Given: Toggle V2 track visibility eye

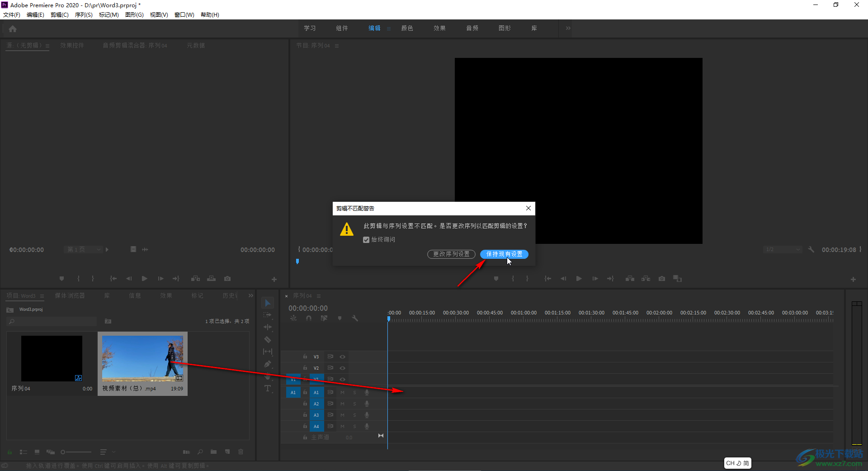Looking at the screenshot, I should (x=343, y=368).
